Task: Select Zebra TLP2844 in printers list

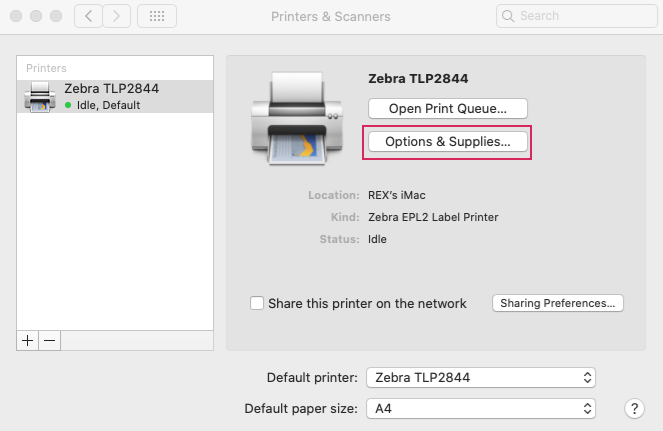Action: 115,96
